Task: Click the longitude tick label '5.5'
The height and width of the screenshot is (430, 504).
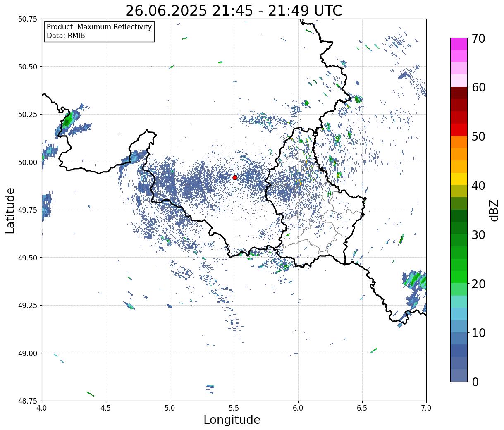Action: pos(234,408)
